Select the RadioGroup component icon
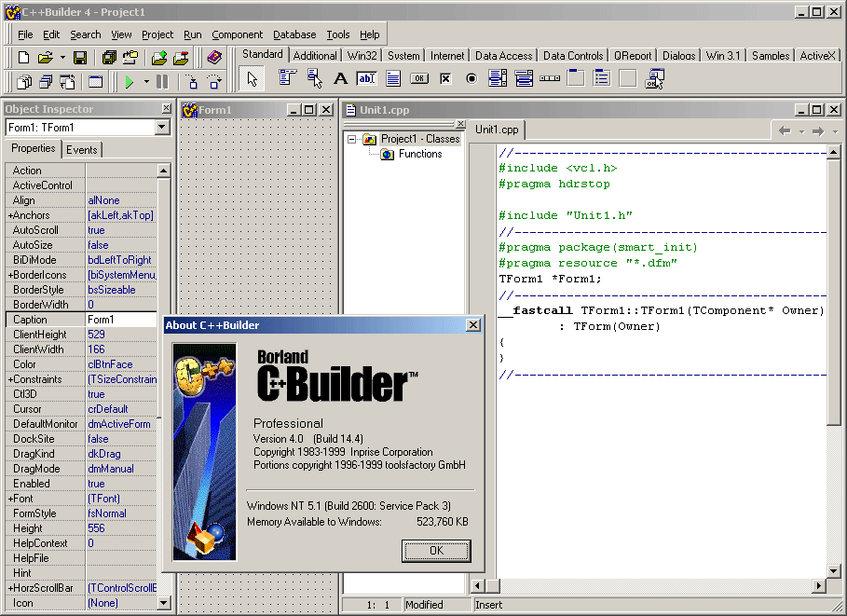This screenshot has width=847, height=616. (x=601, y=78)
